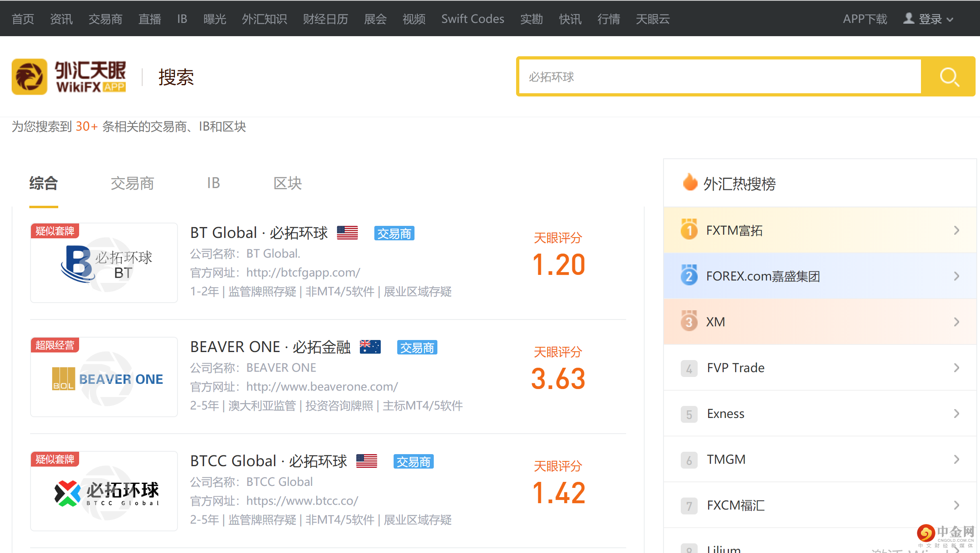Click the 疑似套牌 warning tag on BT Global
This screenshot has width=980, height=553.
pyautogui.click(x=55, y=231)
